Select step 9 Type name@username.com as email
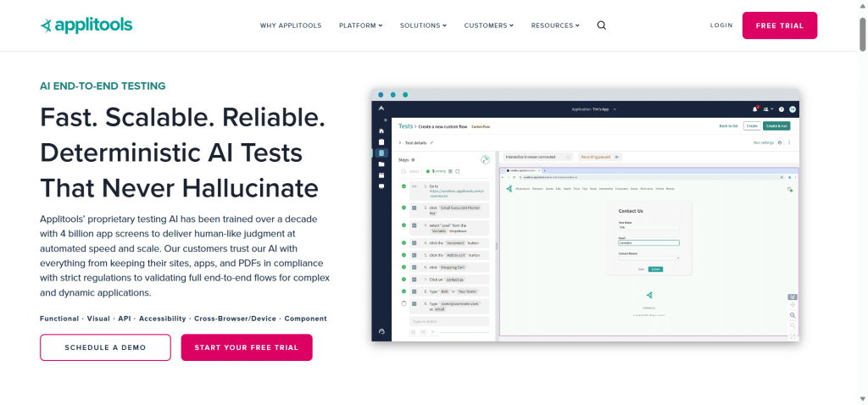The image size is (868, 405). point(449,306)
